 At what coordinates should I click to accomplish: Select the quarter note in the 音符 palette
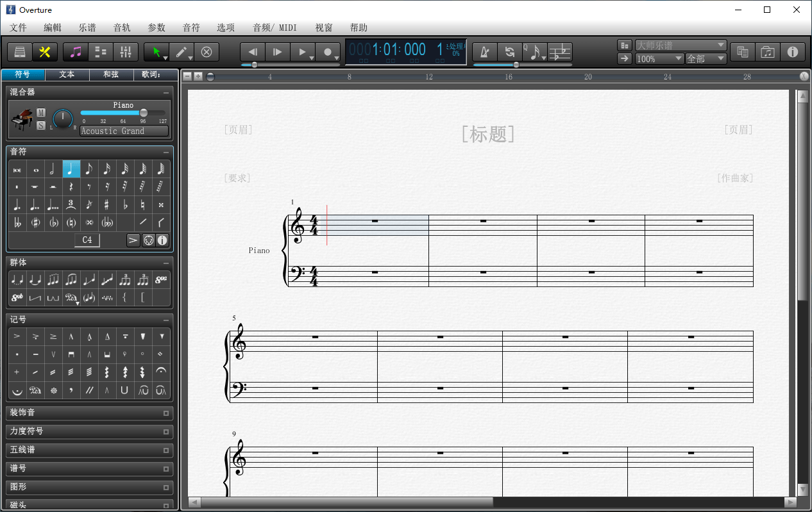pyautogui.click(x=71, y=169)
